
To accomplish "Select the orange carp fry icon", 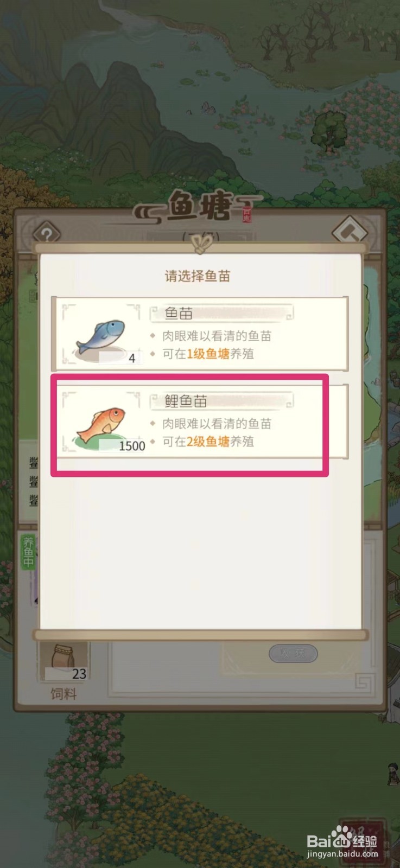I will point(101,425).
